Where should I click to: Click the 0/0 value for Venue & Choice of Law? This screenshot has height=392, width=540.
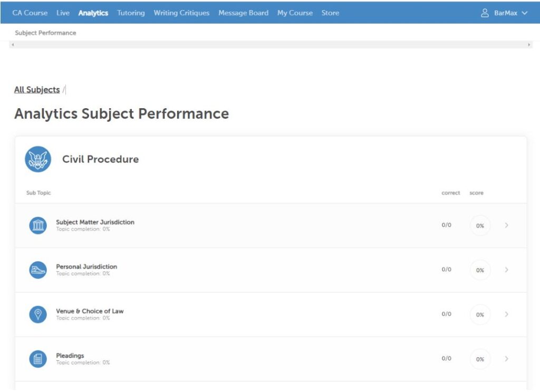446,314
